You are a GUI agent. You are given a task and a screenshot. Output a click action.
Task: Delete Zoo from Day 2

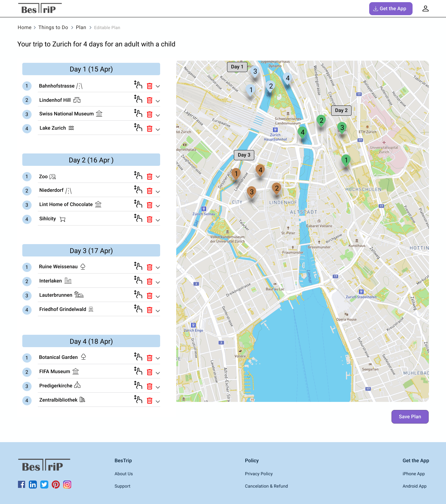click(150, 177)
